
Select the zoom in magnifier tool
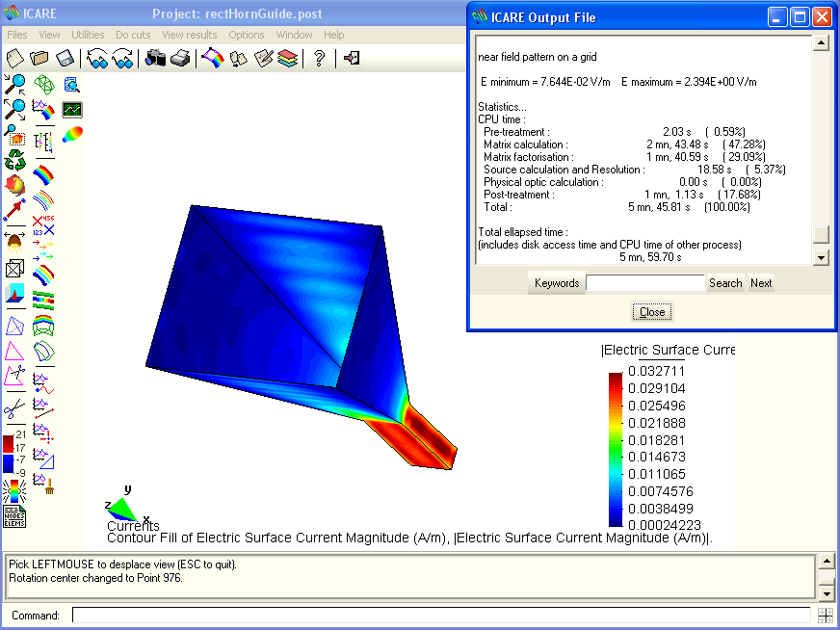(14, 84)
